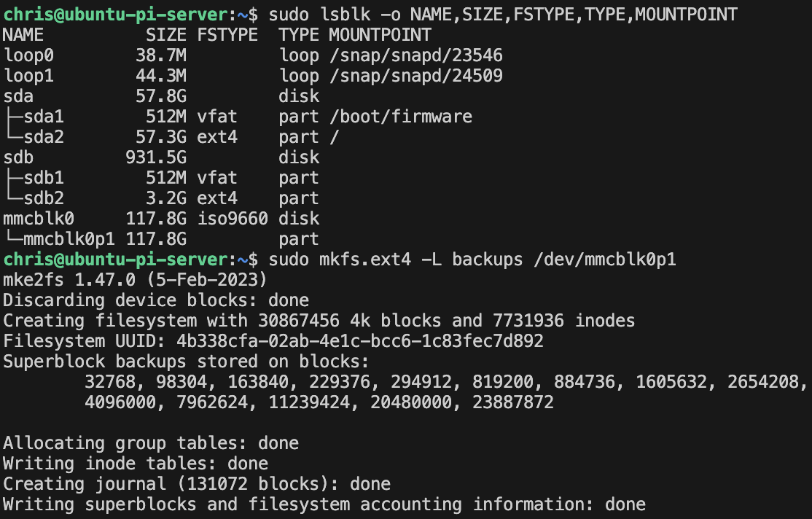Click the FSTYPE column header in lsblk output

point(227,35)
